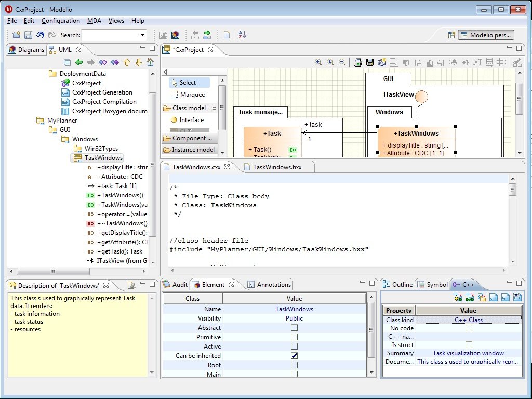Click the edit description icon in Description panel
The image size is (532, 399).
[x=131, y=285]
